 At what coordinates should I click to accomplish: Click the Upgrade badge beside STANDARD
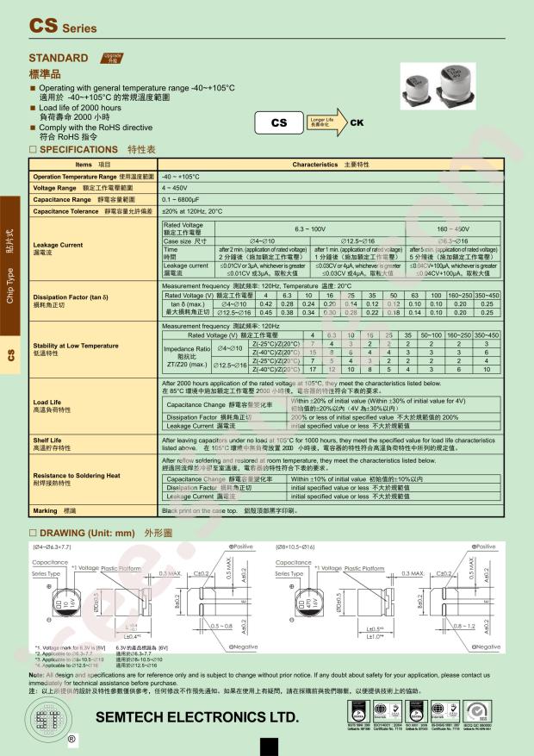click(x=113, y=57)
